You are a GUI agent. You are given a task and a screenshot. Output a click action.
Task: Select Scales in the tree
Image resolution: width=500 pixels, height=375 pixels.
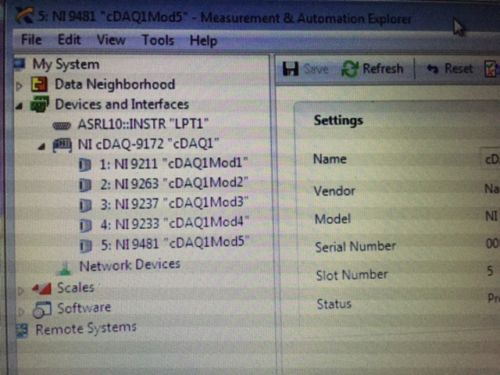pyautogui.click(x=76, y=287)
